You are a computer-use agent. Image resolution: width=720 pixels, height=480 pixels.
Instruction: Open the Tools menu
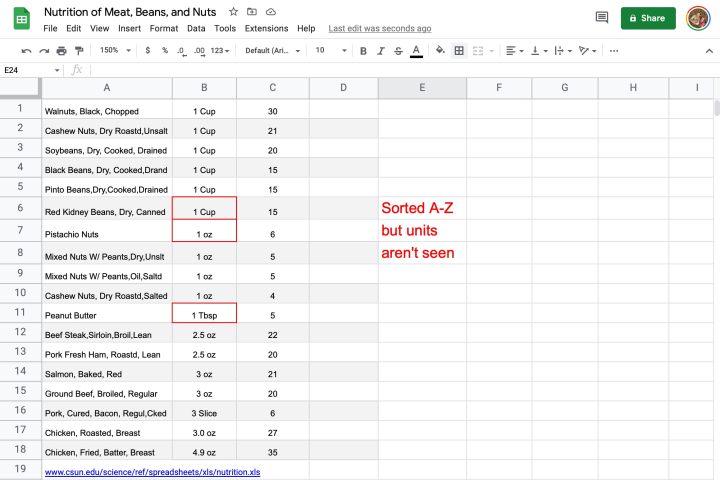point(225,28)
